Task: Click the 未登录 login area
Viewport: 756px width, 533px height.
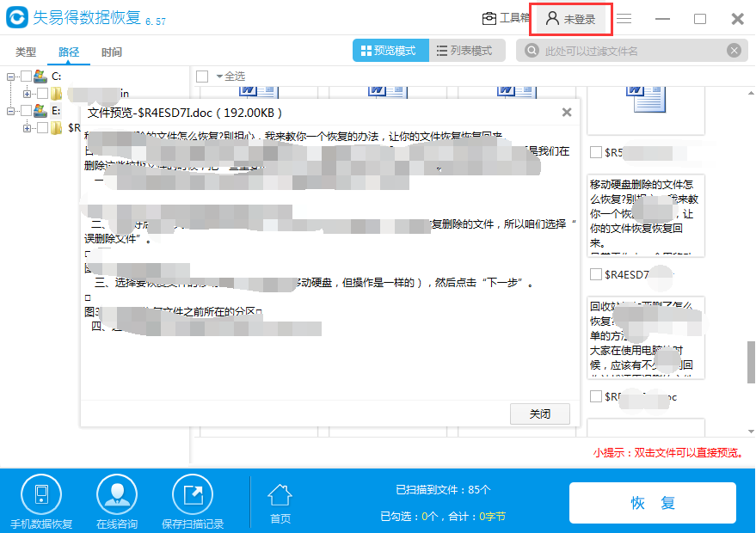Action: pos(570,17)
